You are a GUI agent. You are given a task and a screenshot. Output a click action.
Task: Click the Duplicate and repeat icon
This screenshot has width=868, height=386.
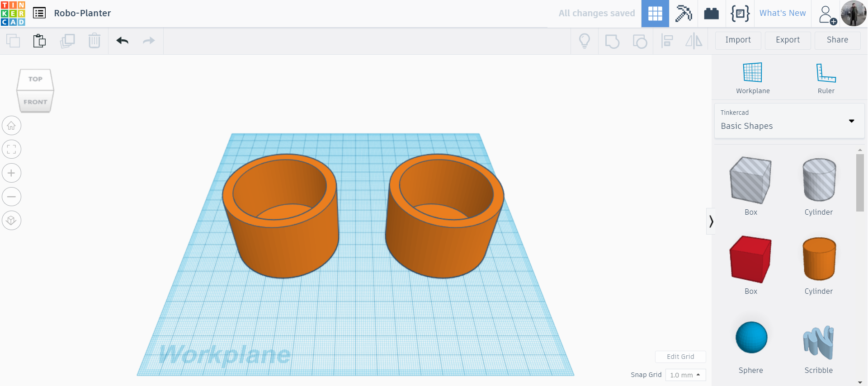pos(67,41)
